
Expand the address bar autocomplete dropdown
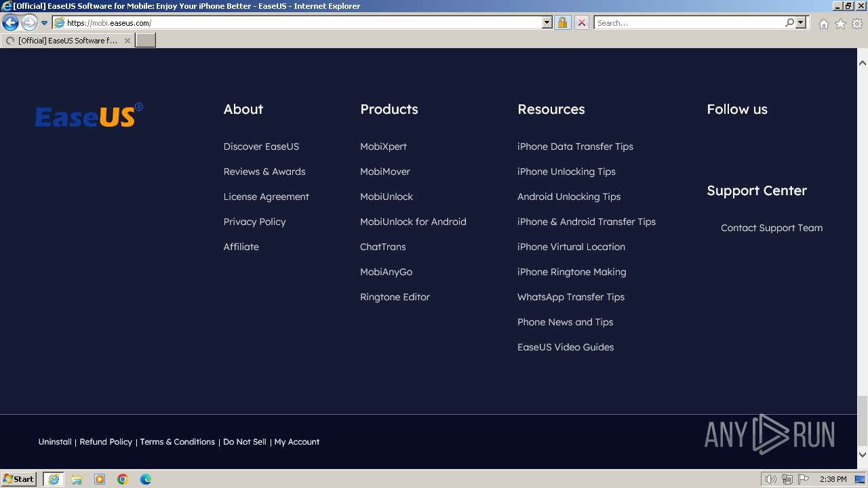[x=547, y=23]
